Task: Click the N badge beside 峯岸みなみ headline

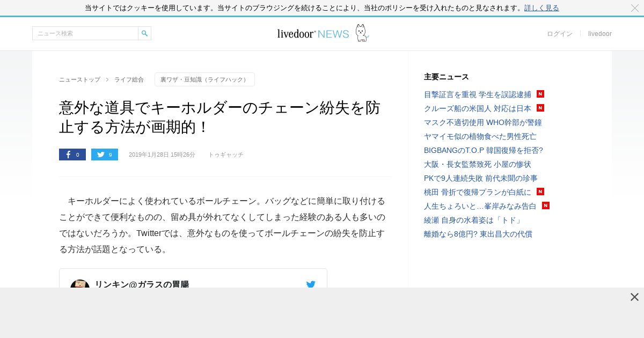Action: 546,205
